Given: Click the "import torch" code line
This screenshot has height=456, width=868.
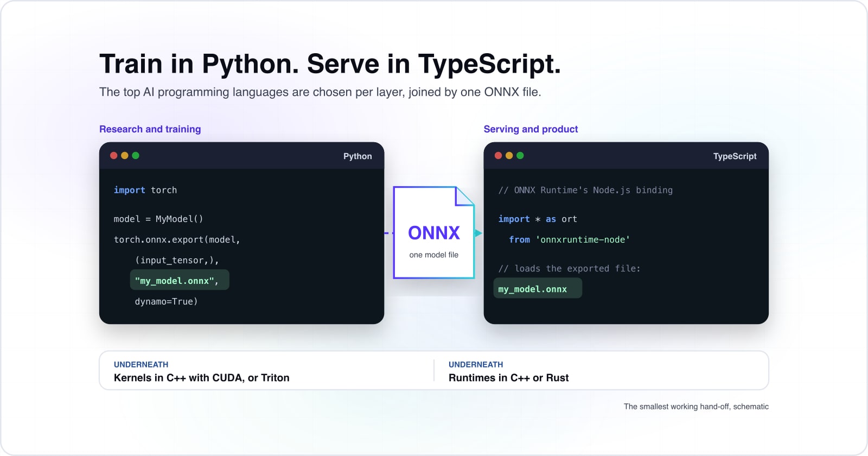Looking at the screenshot, I should [145, 190].
